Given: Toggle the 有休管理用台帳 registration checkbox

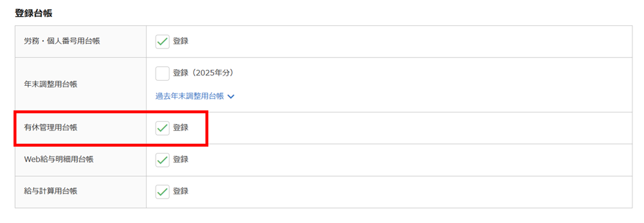Looking at the screenshot, I should [x=163, y=128].
